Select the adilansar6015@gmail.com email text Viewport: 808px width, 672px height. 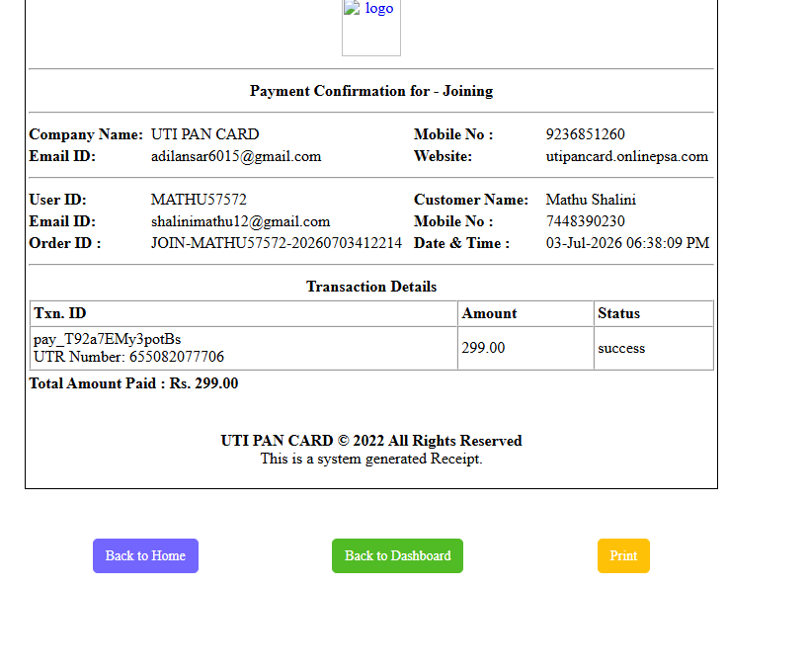tap(236, 156)
